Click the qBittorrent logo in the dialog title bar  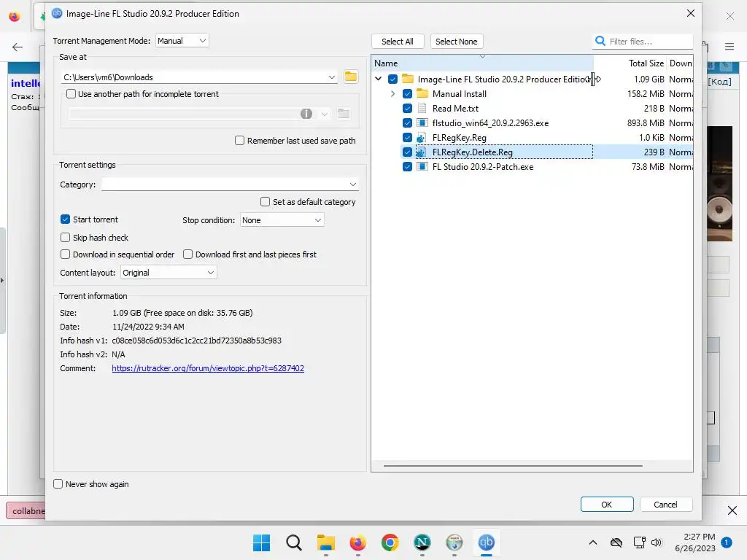coord(57,13)
